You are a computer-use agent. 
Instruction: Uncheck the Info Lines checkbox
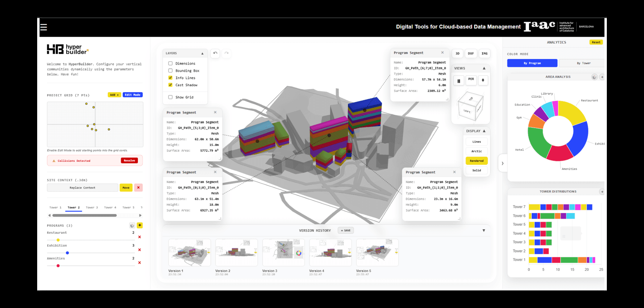[170, 78]
